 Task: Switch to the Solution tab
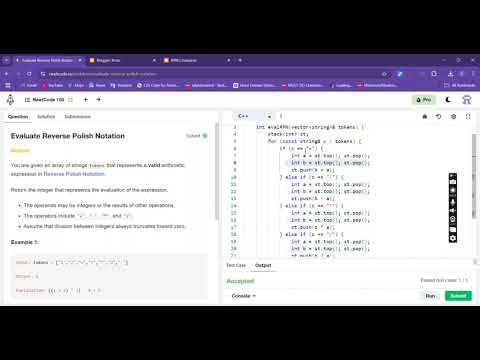click(46, 117)
